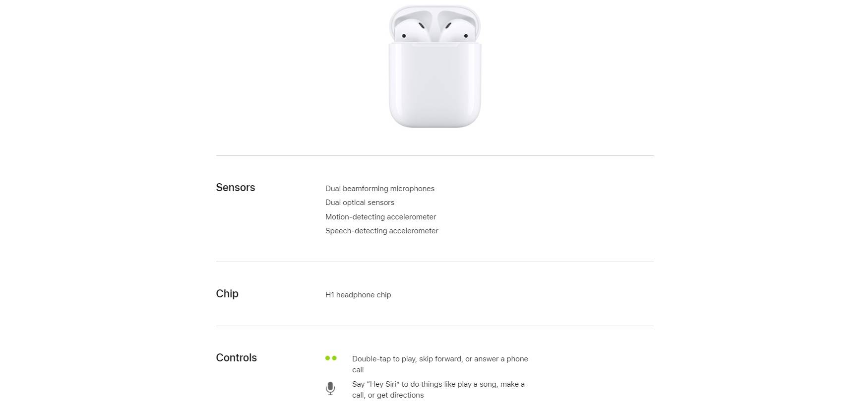Image resolution: width=868 pixels, height=415 pixels.
Task: Select the Dual beamforming microphones line
Action: coord(379,189)
